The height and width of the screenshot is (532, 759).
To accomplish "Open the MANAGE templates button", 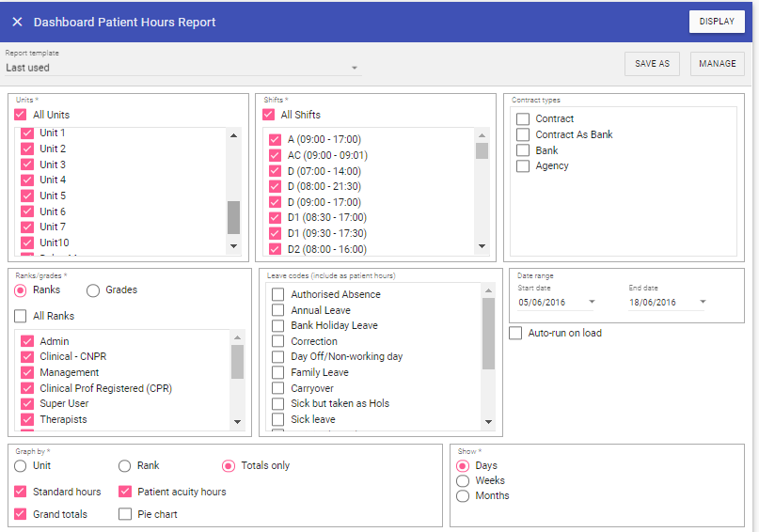I will 717,64.
